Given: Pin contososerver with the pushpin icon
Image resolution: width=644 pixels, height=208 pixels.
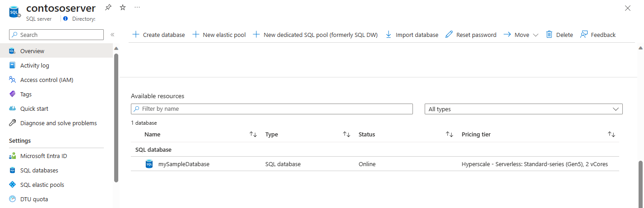Looking at the screenshot, I should pos(108,8).
